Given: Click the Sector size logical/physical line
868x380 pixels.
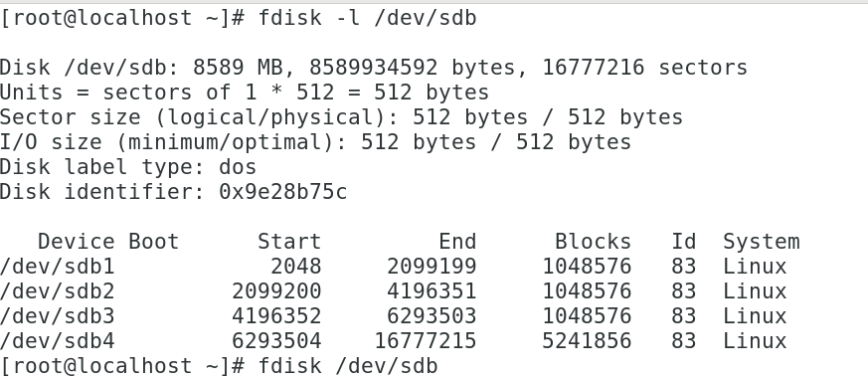Looking at the screenshot, I should click(342, 117).
